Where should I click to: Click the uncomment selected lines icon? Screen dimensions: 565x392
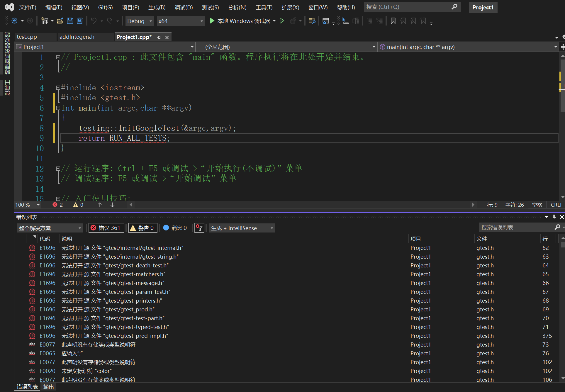379,21
